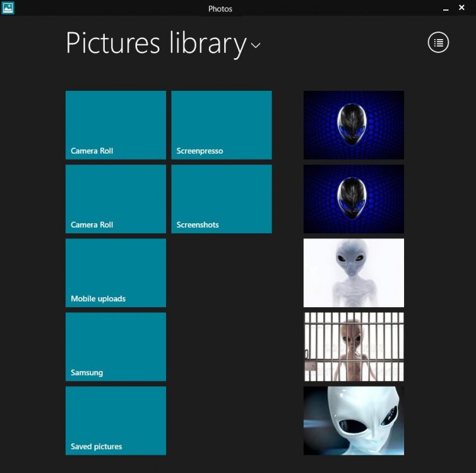Select the Samsung folder tile
This screenshot has height=473, width=476.
coord(116,346)
